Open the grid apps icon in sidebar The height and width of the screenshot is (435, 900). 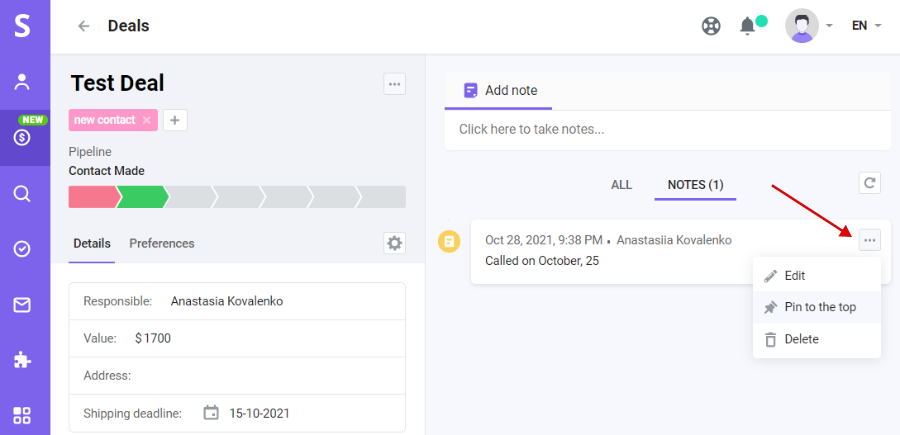tap(22, 415)
